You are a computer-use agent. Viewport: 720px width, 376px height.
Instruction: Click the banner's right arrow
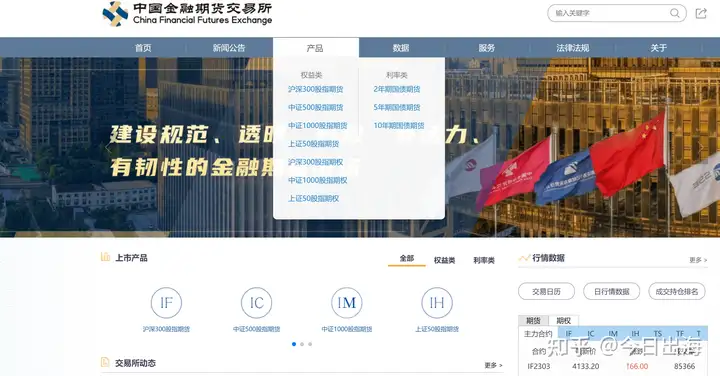[x=701, y=147]
